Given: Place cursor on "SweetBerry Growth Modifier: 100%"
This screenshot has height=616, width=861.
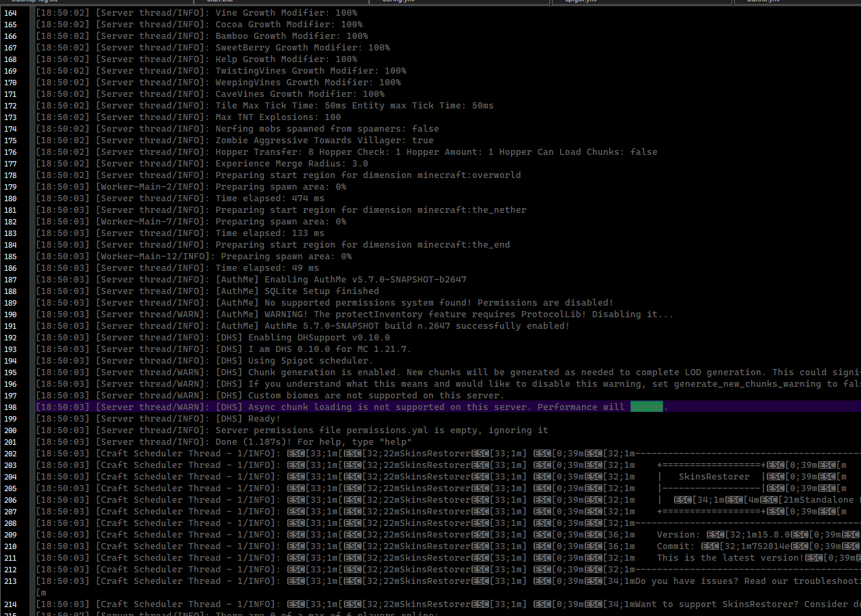Looking at the screenshot, I should coord(303,48).
